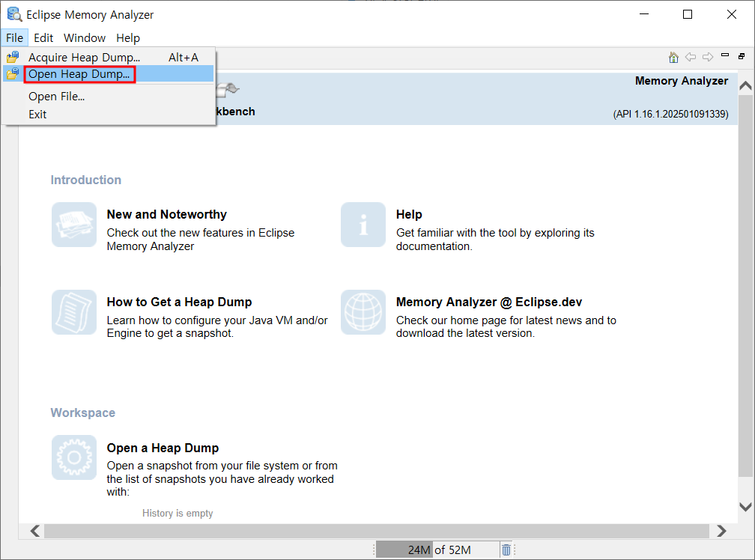Choose Exit from the File menu
Viewport: 755px width, 560px height.
[x=37, y=114]
